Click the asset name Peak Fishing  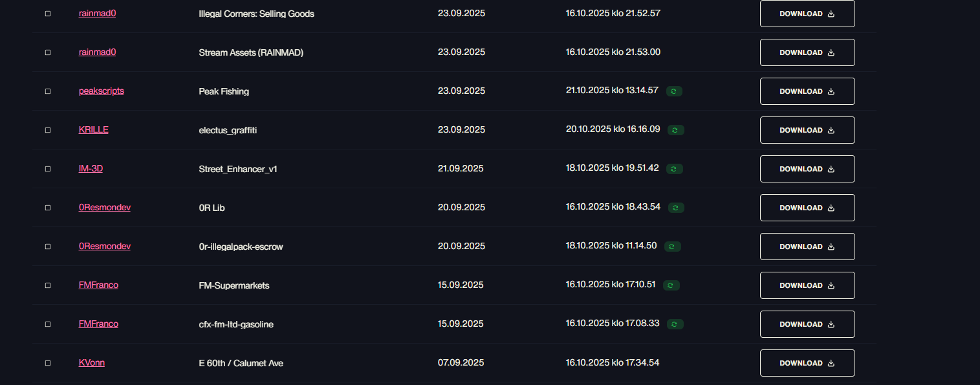(224, 91)
